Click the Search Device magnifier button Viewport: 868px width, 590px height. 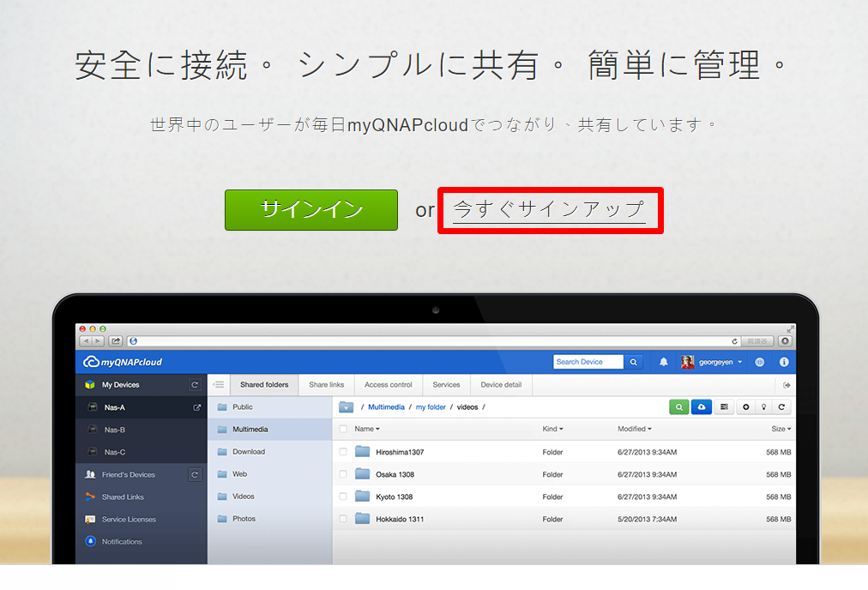633,362
